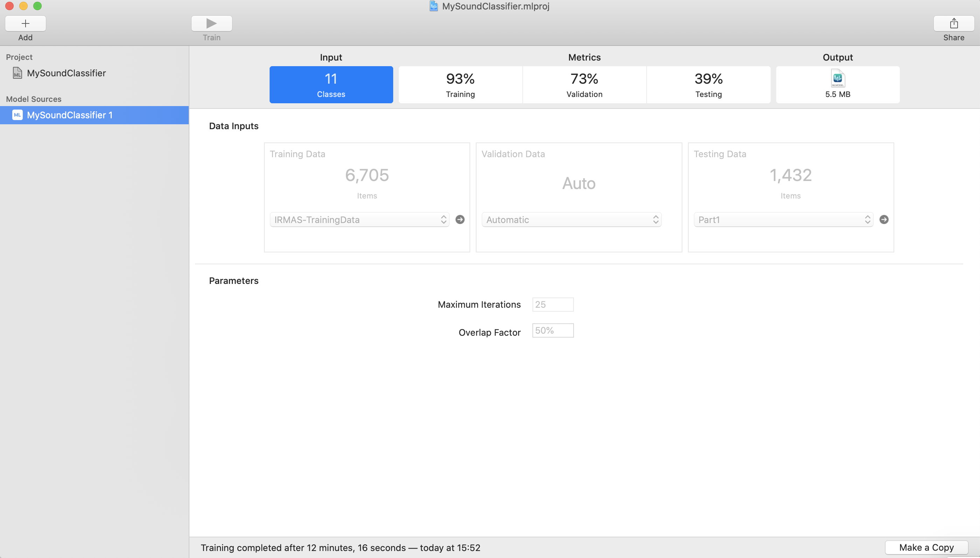Open the Share menu
The image size is (980, 558).
click(953, 23)
